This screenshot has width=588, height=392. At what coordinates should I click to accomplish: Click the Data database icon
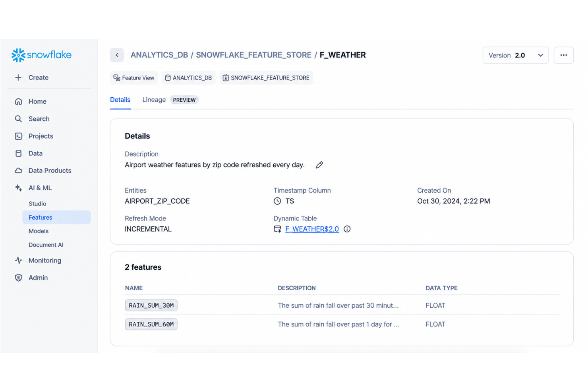click(18, 153)
